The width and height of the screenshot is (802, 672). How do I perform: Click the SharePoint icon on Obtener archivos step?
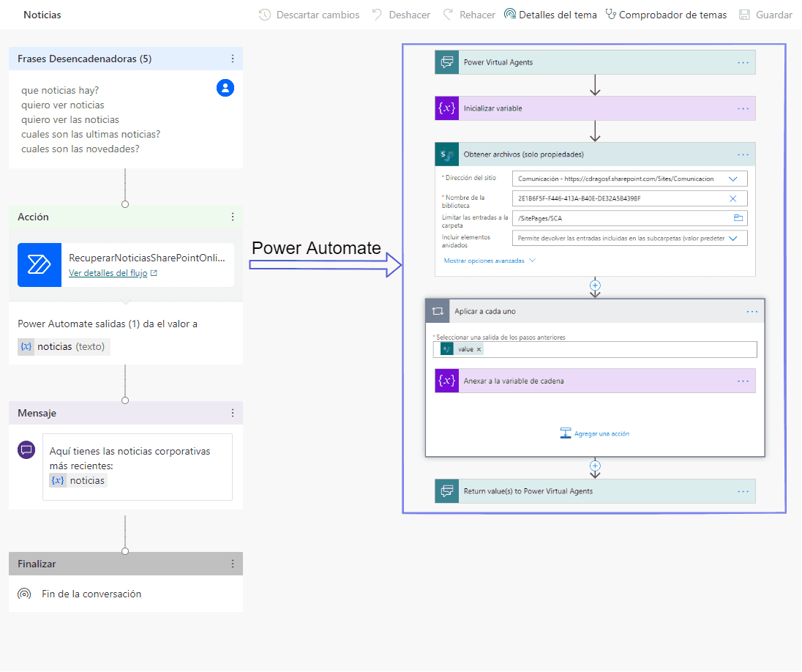coord(447,154)
